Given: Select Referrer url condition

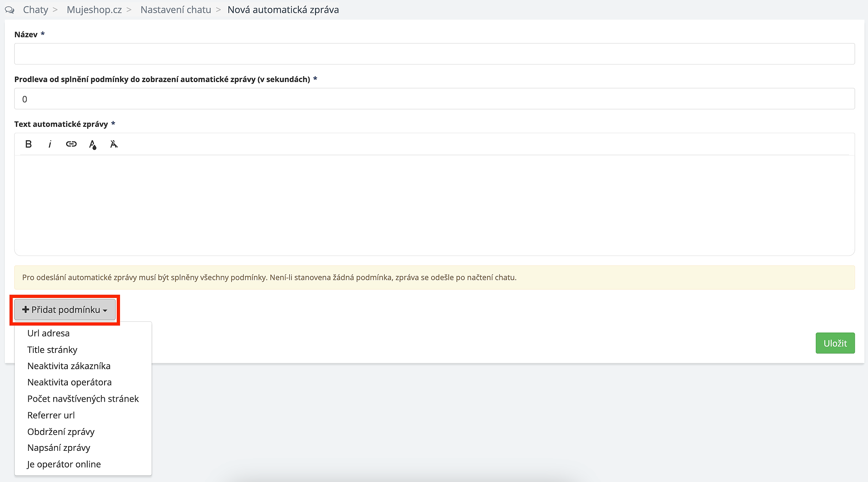Looking at the screenshot, I should tap(51, 415).
